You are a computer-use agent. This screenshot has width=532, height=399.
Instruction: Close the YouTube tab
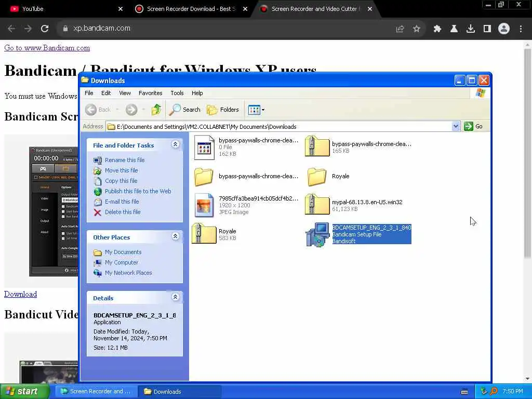point(121,9)
